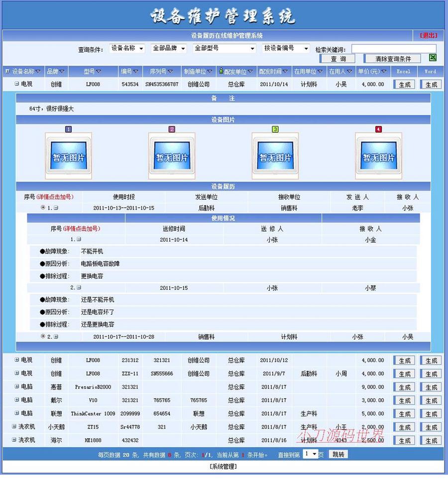Open the 全部品牌 brand dropdown
448x495 pixels.
tap(169, 48)
